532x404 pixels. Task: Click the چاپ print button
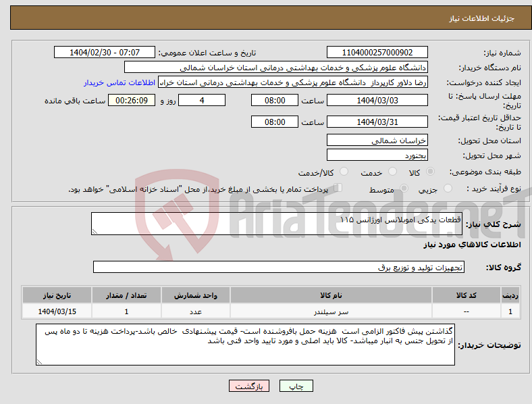tap(296, 386)
